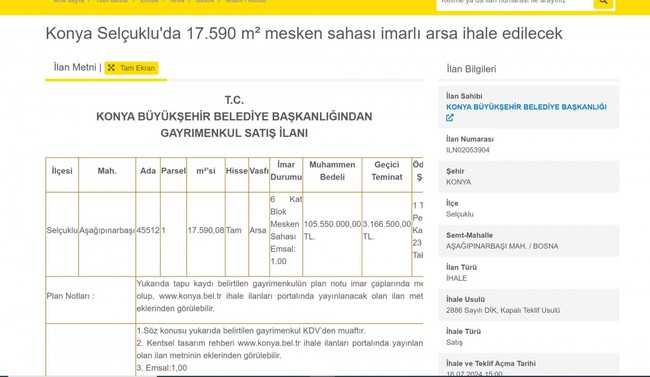This screenshot has width=650, height=377.
Task: Click 2886 Sayılı DİK, Kapalı Teklif Usulü
Action: 503,310
